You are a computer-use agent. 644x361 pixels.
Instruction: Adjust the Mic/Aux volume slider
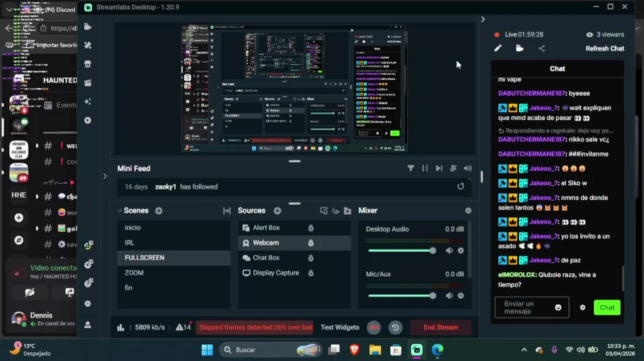tap(402, 296)
